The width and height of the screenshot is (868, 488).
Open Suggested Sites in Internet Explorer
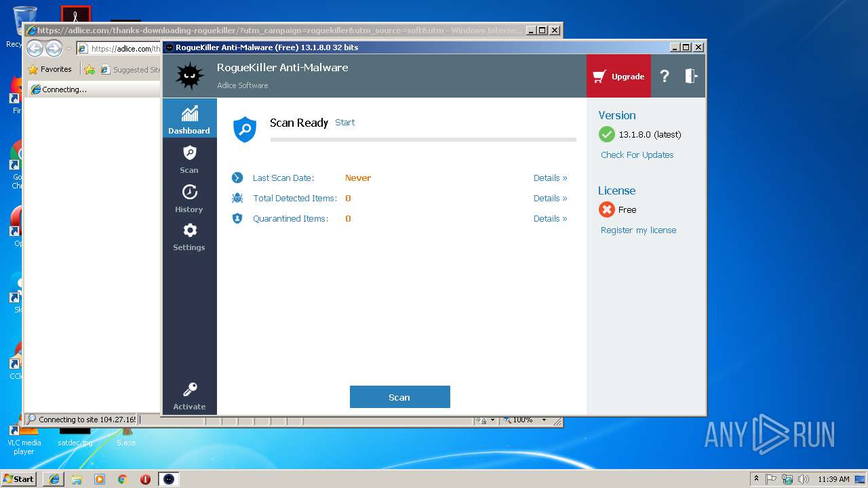(x=130, y=69)
